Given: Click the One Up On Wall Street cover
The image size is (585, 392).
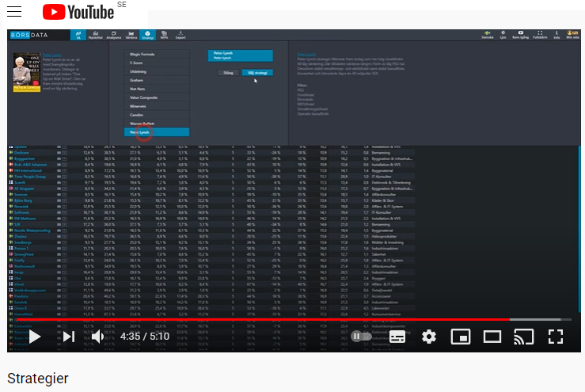Looking at the screenshot, I should [x=26, y=73].
